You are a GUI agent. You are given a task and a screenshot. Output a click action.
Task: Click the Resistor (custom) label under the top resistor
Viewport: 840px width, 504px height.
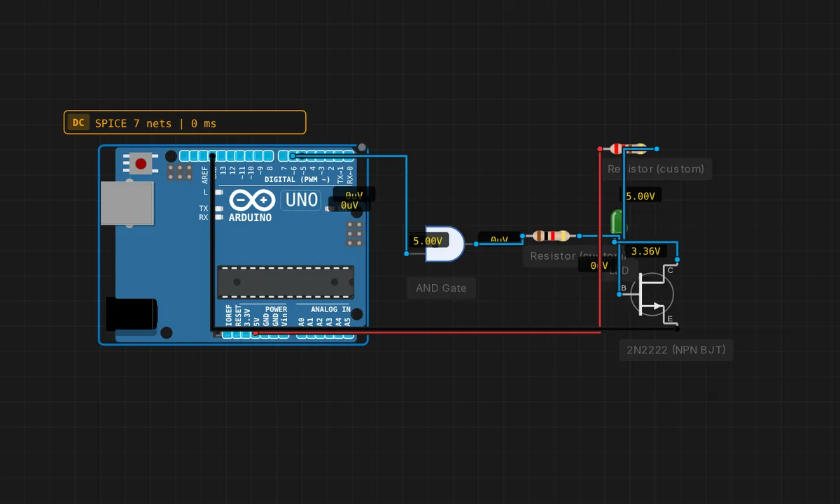[656, 169]
